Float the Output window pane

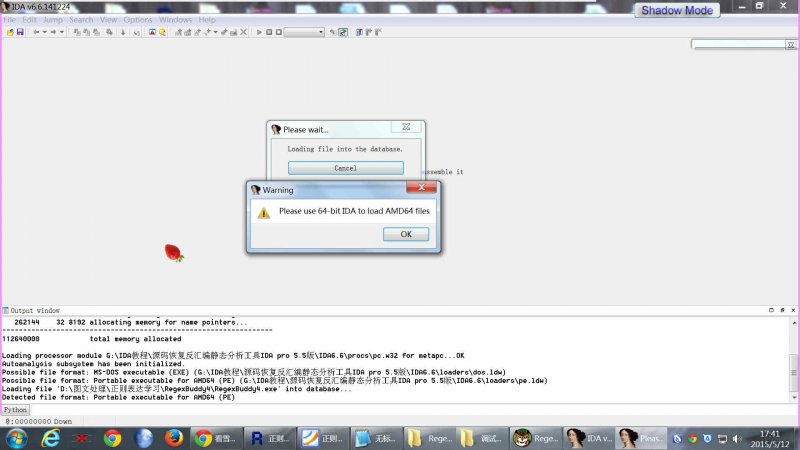click(x=782, y=310)
